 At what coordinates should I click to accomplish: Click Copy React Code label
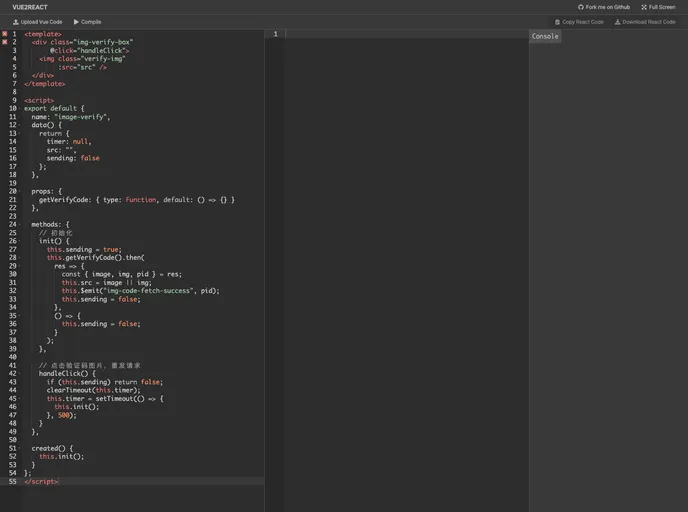(583, 22)
